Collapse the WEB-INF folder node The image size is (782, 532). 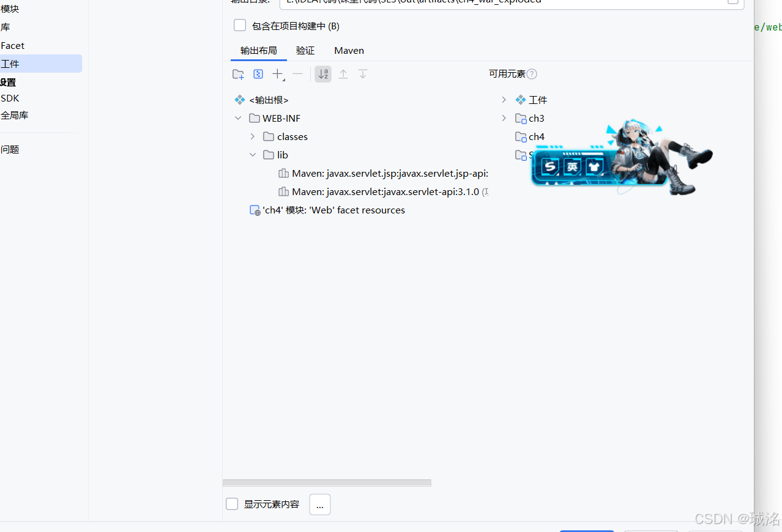click(x=238, y=118)
